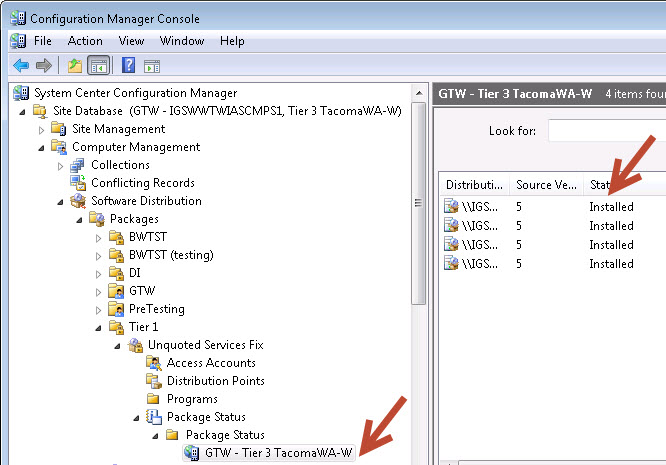
Task: Select the Site Database tree label
Action: point(227,111)
